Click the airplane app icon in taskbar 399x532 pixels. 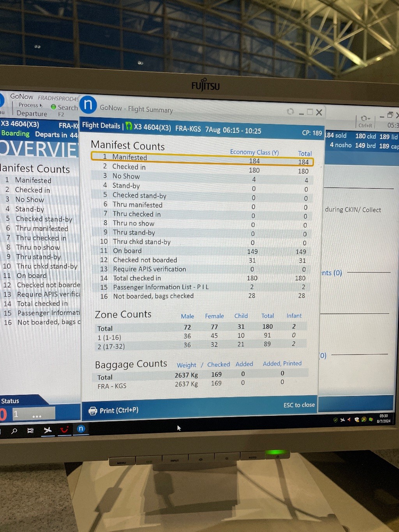pyautogui.click(x=48, y=430)
